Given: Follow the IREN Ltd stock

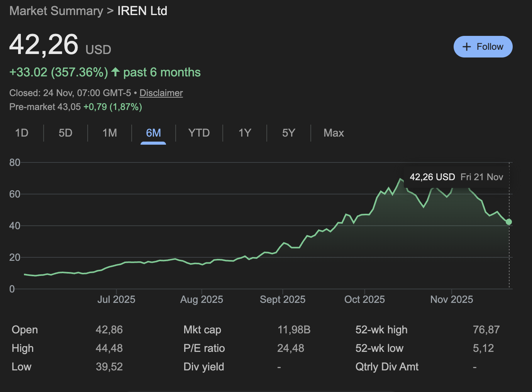Looking at the screenshot, I should (483, 47).
